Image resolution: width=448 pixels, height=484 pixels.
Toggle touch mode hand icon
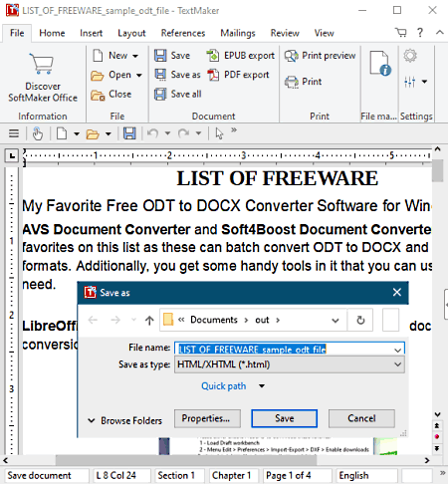point(38,133)
